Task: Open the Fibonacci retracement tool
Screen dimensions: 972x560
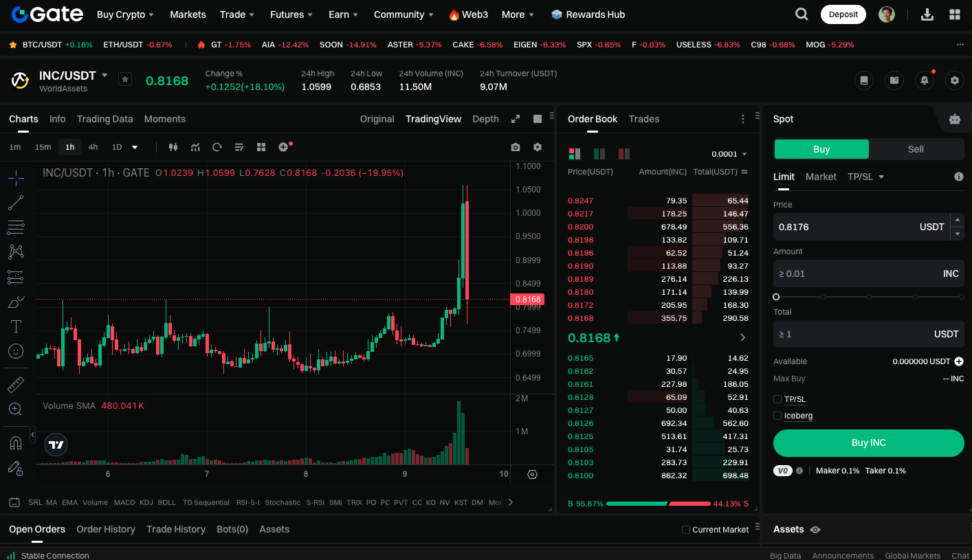Action: (16, 227)
